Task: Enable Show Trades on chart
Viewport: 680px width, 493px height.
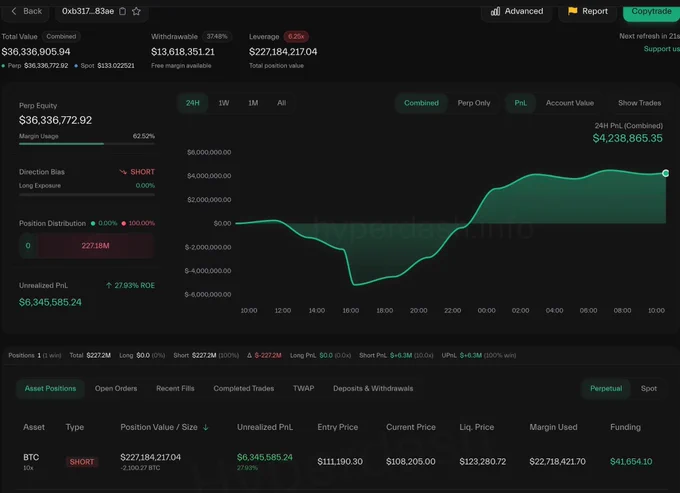Action: click(640, 103)
